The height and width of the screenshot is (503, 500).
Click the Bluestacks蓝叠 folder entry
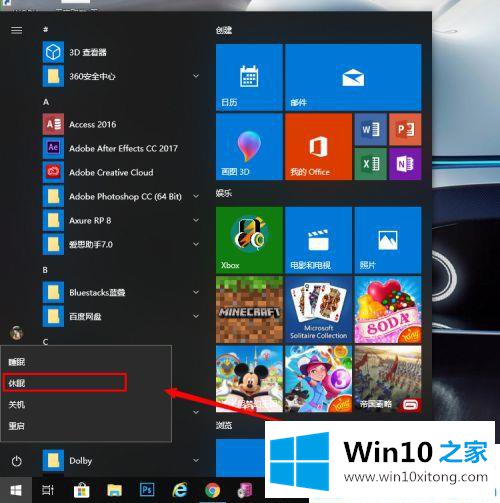[122, 292]
